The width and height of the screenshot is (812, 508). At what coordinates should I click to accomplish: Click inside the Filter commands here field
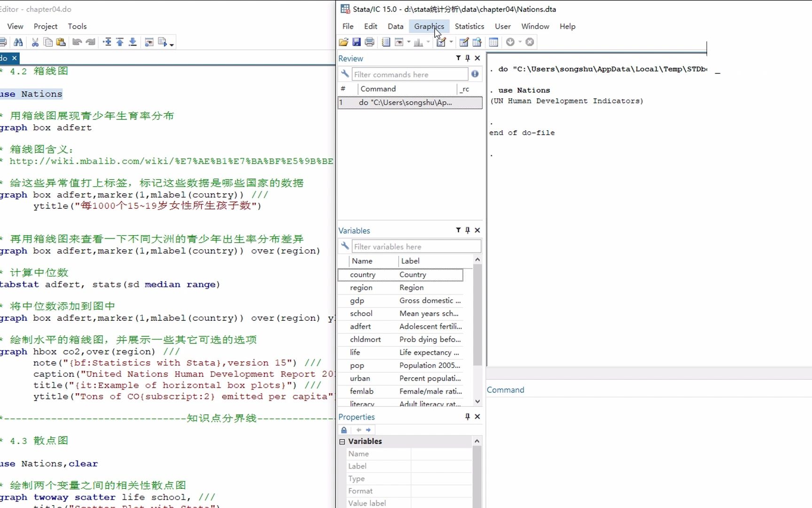pyautogui.click(x=410, y=74)
